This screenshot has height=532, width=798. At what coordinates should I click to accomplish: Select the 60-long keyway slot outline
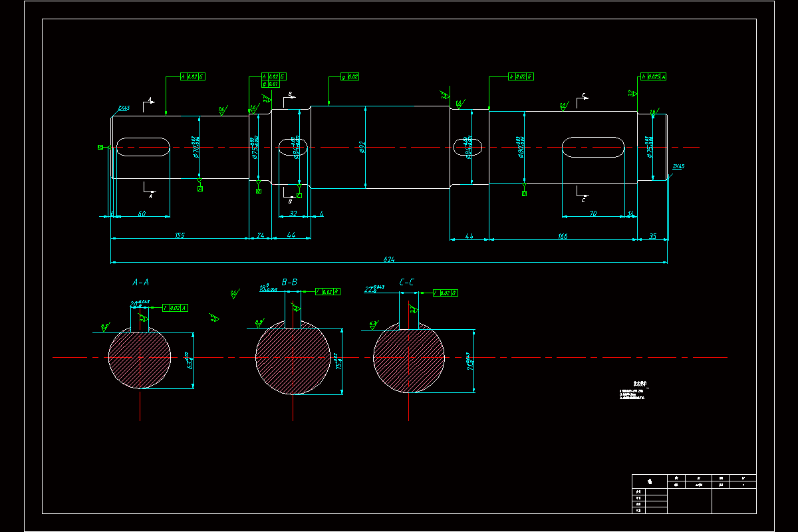142,147
